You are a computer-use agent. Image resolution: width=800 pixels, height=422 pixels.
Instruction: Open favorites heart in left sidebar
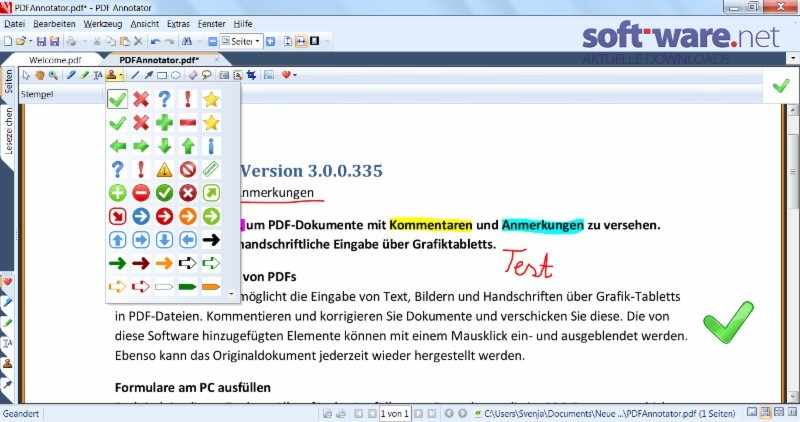coord(8,282)
